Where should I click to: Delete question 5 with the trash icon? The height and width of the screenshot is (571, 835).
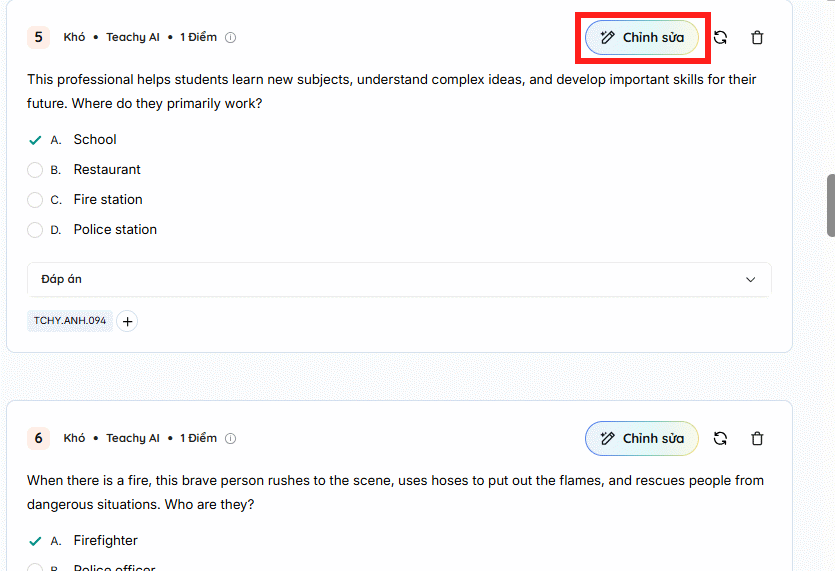click(757, 38)
